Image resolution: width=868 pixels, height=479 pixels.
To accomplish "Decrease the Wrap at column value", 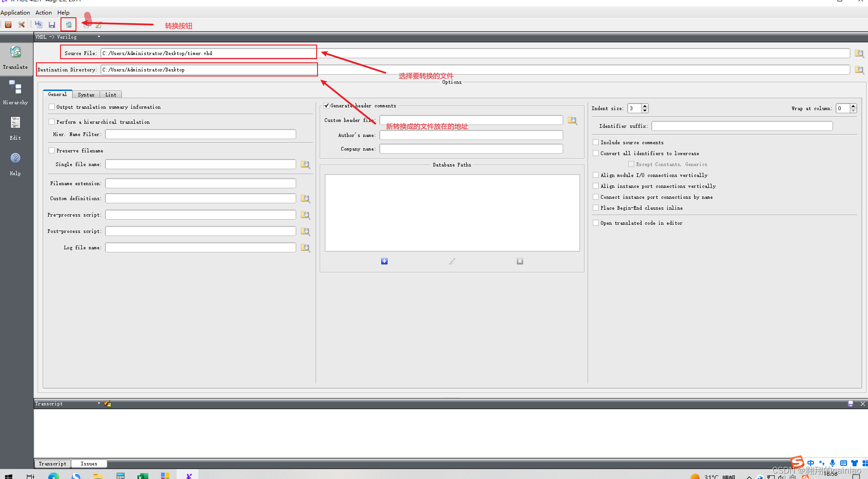I will (853, 111).
